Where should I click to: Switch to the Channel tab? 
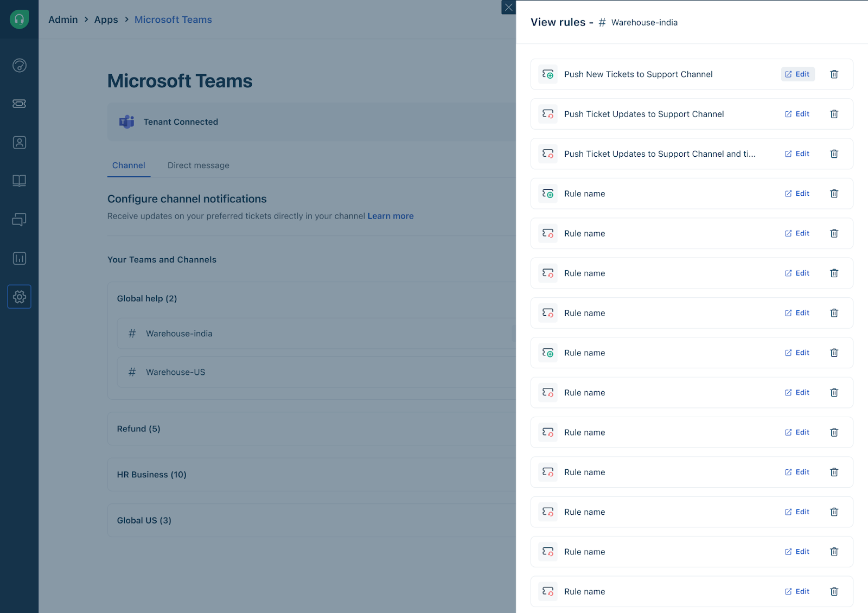(129, 165)
